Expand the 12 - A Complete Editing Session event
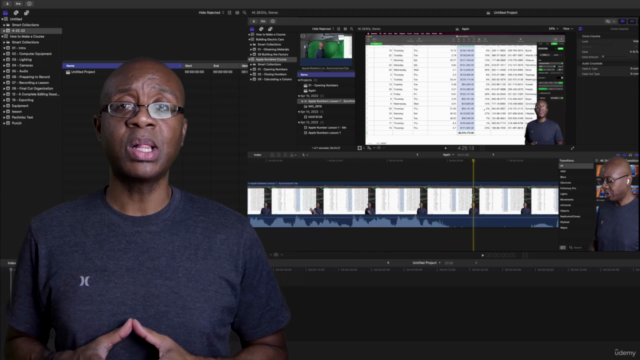Viewport: 640px width, 360px height. click(4, 94)
